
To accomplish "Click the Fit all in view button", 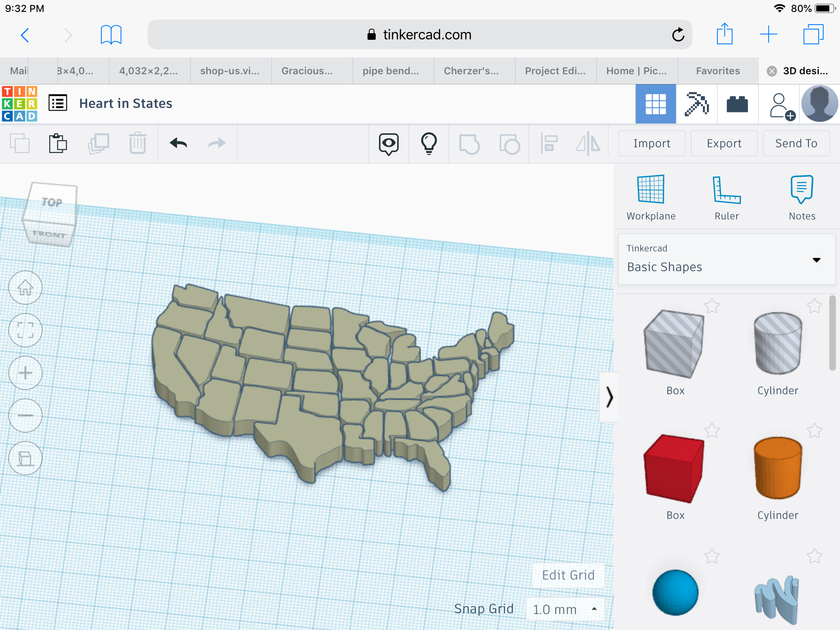I will pos(25,330).
